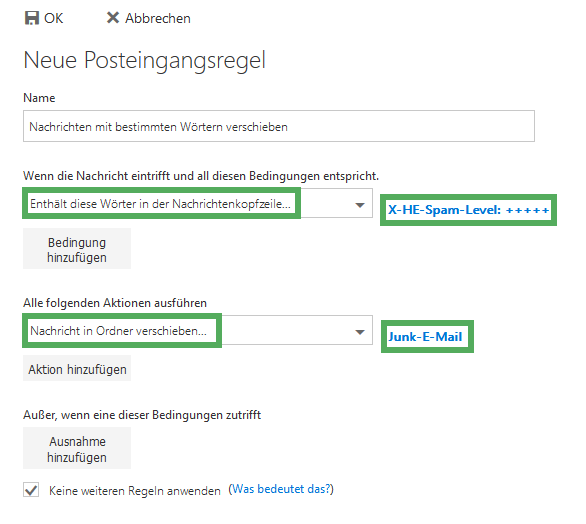Click the 'Alle folgenden Aktionen ausführen' label
Viewport: 586px width, 524px height.
[x=115, y=303]
